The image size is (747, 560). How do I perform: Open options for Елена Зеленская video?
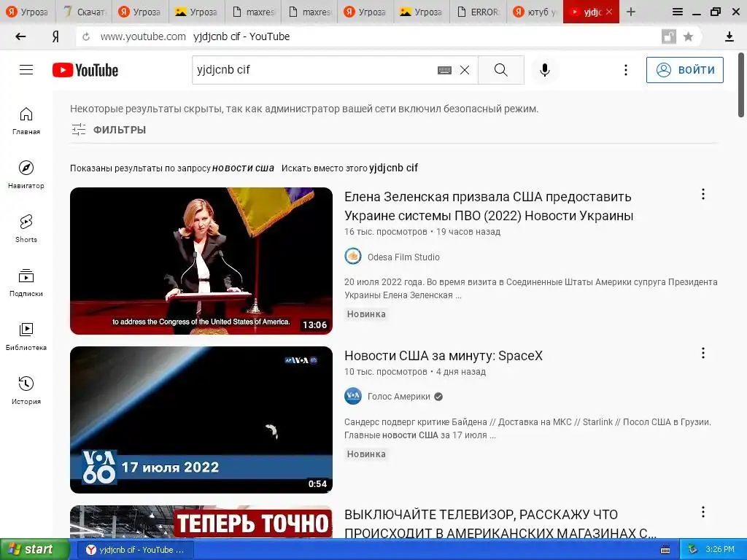pyautogui.click(x=703, y=194)
